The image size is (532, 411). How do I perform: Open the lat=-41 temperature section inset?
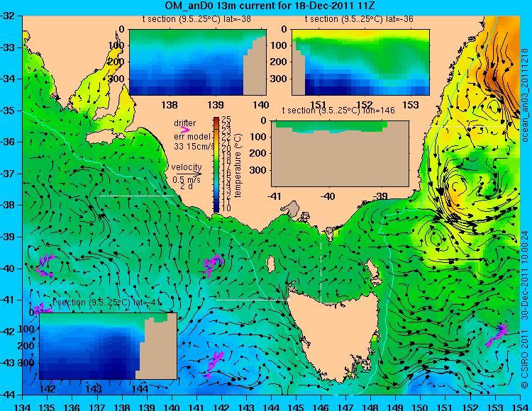tap(108, 346)
